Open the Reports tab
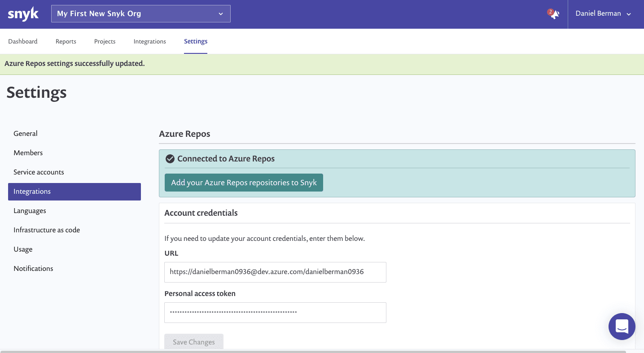 tap(66, 41)
